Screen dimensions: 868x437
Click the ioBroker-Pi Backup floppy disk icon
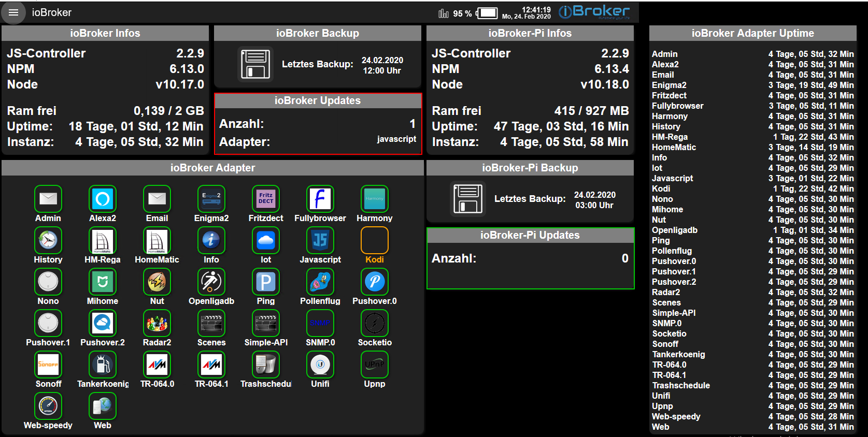coord(468,198)
